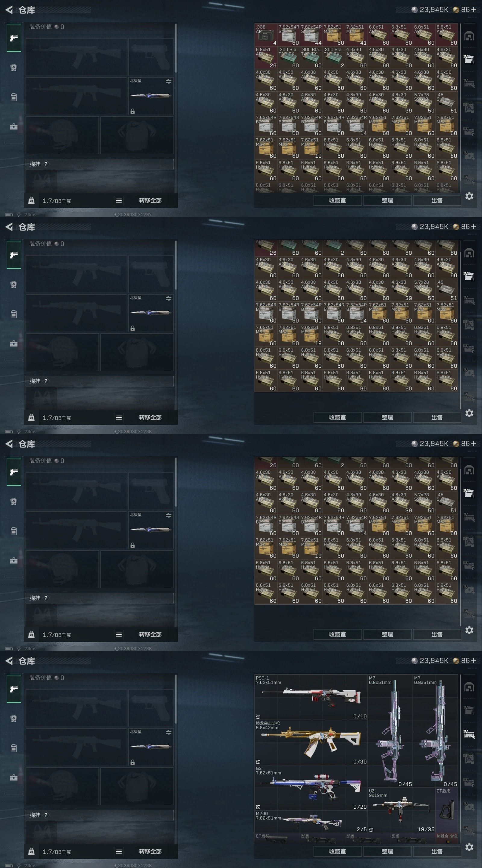Select the highlighted IV weapon case tab
482x868 pixels.
point(469,734)
